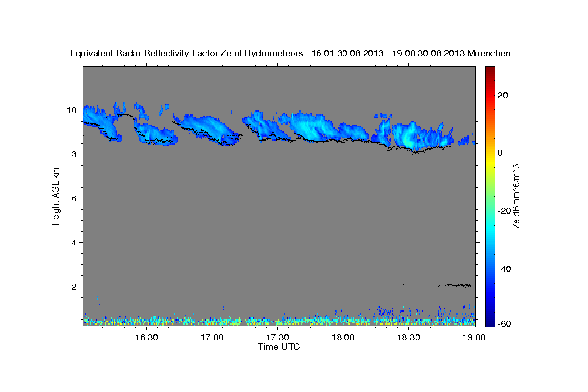Click the '18:30' time tick label
The height and width of the screenshot is (392, 588).
tap(409, 337)
